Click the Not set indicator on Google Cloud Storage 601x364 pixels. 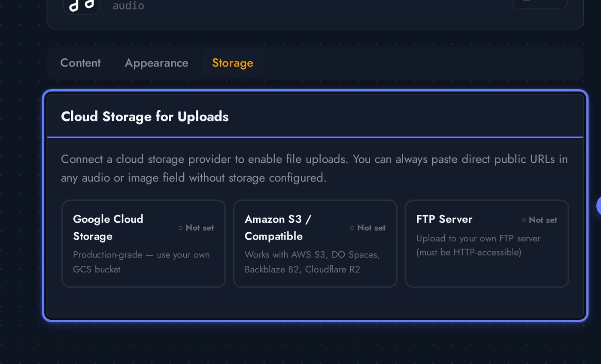(196, 228)
